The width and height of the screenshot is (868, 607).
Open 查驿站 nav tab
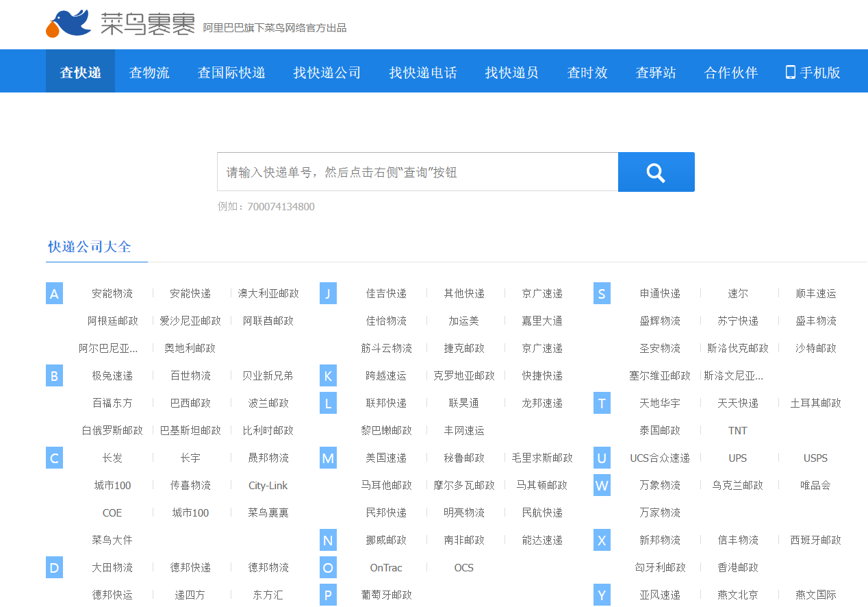pyautogui.click(x=656, y=72)
